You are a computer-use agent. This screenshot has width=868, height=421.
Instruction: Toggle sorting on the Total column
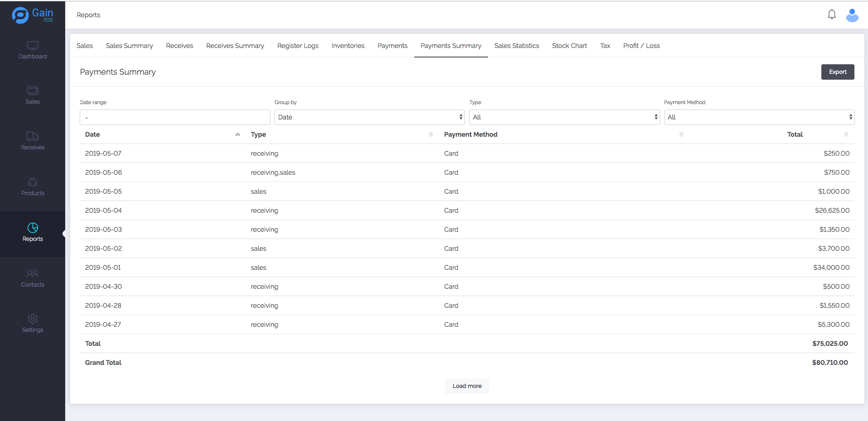click(846, 134)
